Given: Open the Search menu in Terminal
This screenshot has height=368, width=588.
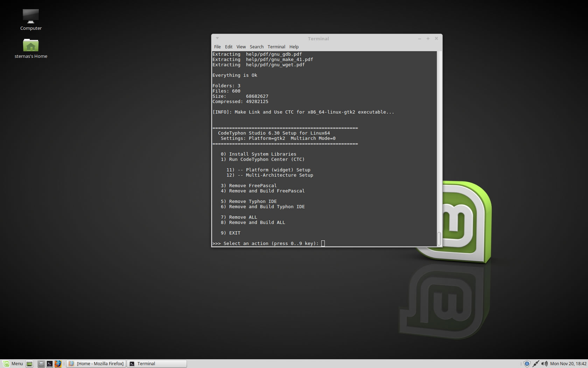Looking at the screenshot, I should point(257,47).
